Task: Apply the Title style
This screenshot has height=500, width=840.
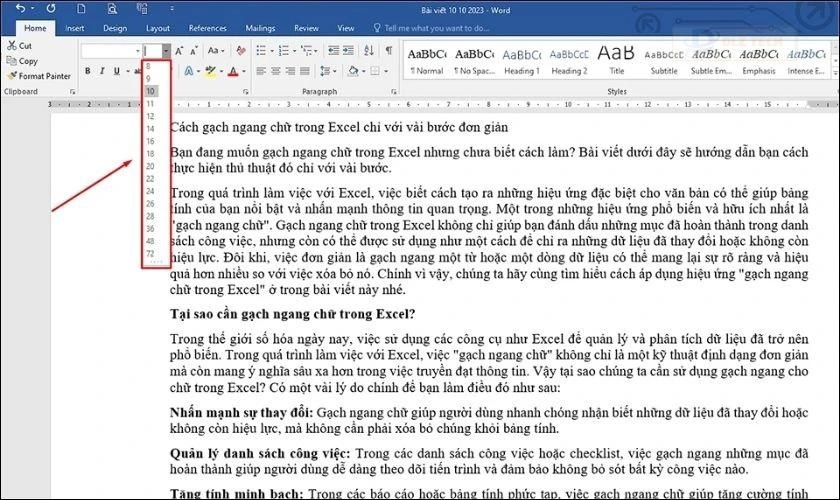Action: coord(616,61)
